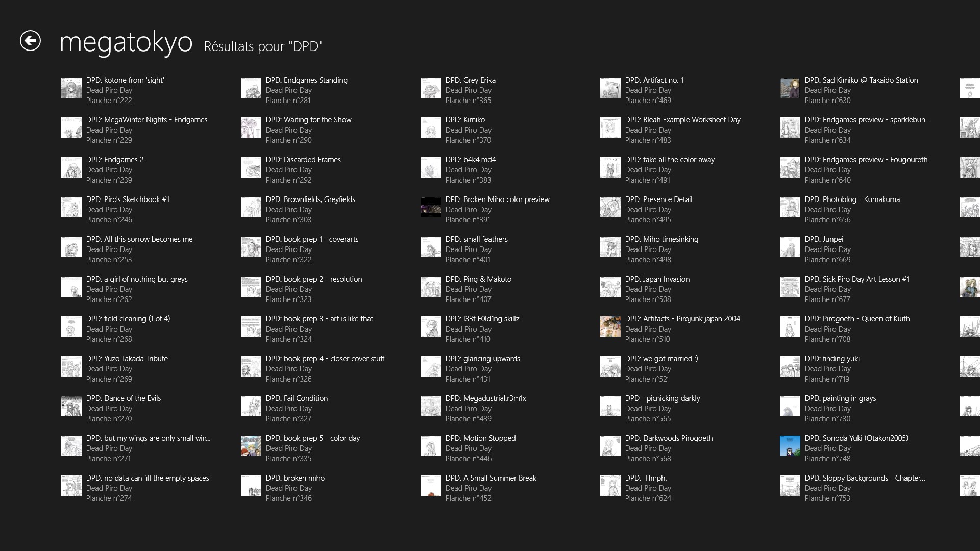
Task: Click DPD: Discarded Frames title
Action: click(303, 160)
